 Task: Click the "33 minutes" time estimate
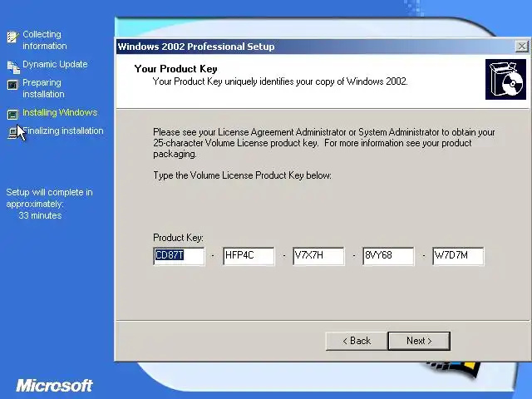pos(40,215)
